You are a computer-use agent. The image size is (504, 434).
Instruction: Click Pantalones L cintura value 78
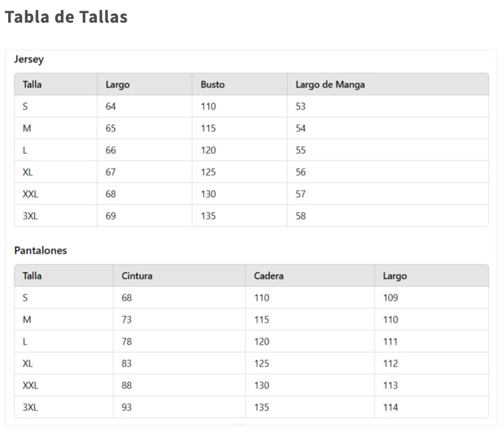point(127,341)
